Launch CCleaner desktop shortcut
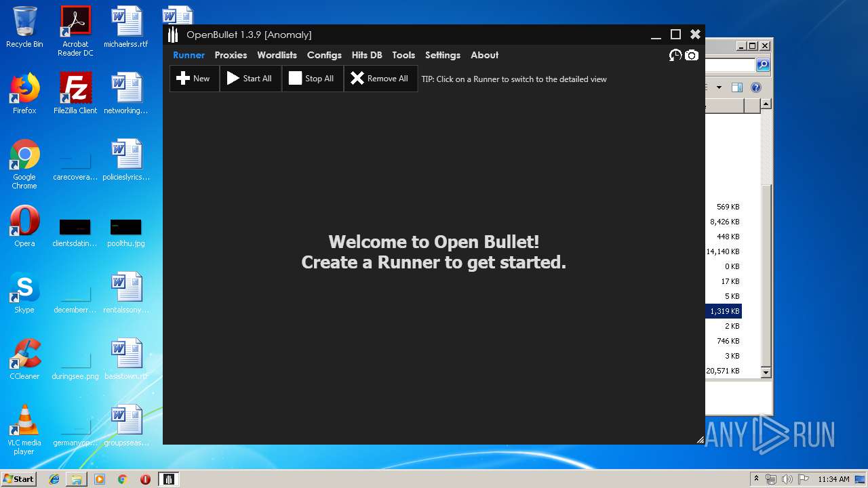868x488 pixels. pos(24,359)
